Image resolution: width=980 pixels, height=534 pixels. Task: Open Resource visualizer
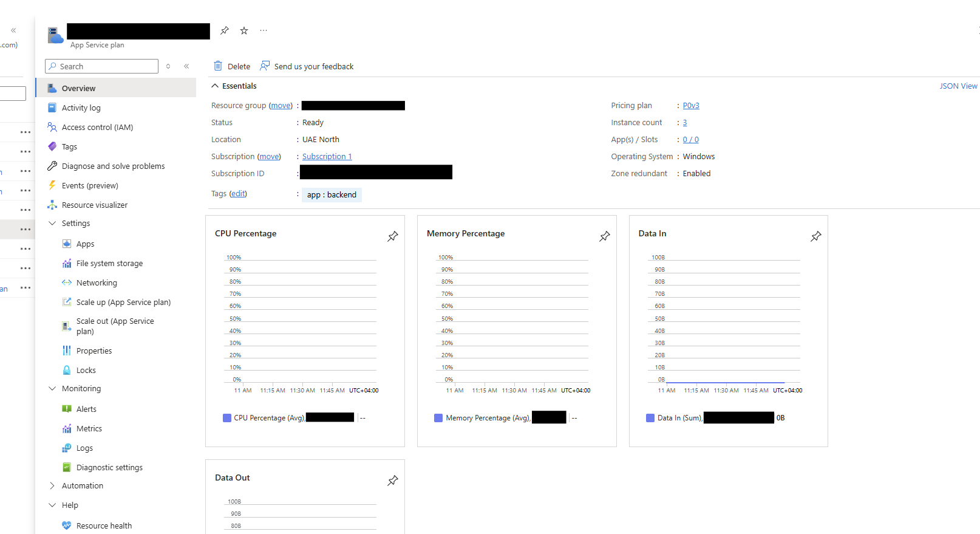click(x=95, y=205)
